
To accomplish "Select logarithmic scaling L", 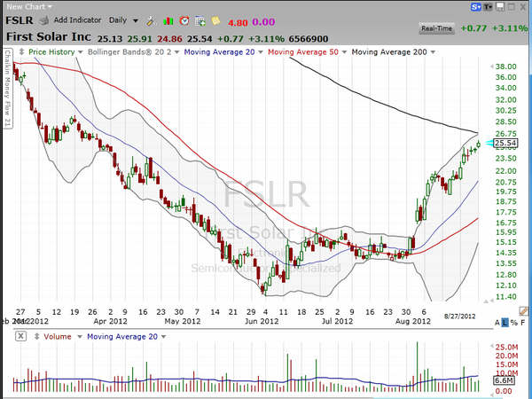I will [x=505, y=323].
